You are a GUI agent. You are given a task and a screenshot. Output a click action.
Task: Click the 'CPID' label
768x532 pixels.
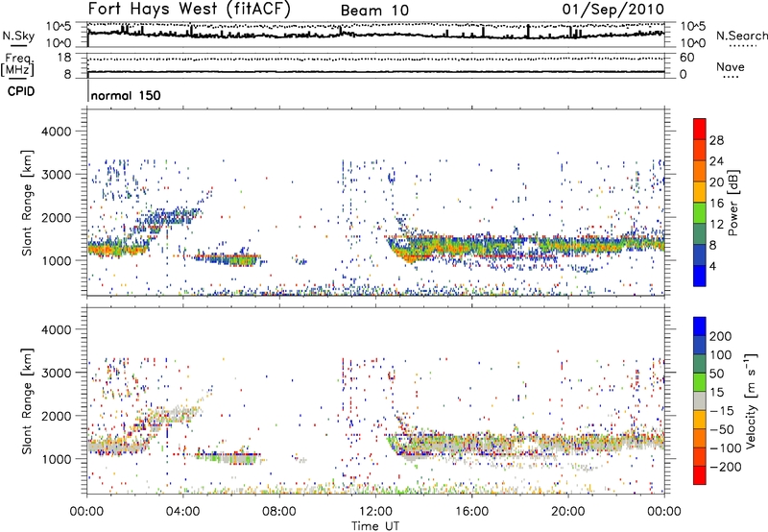point(21,91)
